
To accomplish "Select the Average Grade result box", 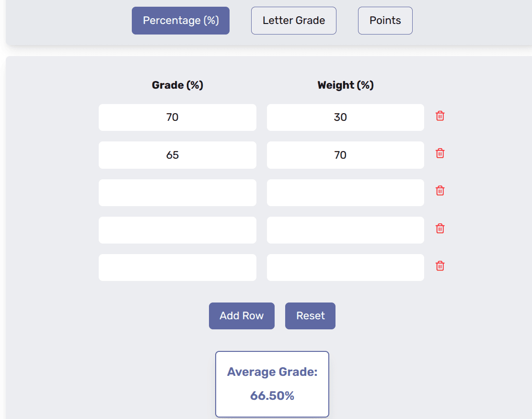I will point(272,384).
